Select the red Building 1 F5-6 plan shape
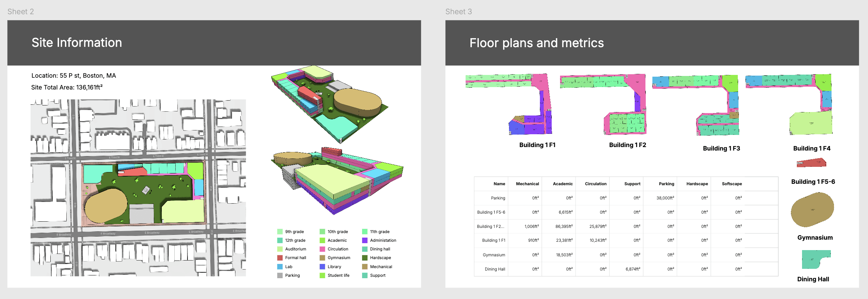This screenshot has width=868, height=299. pos(811,163)
